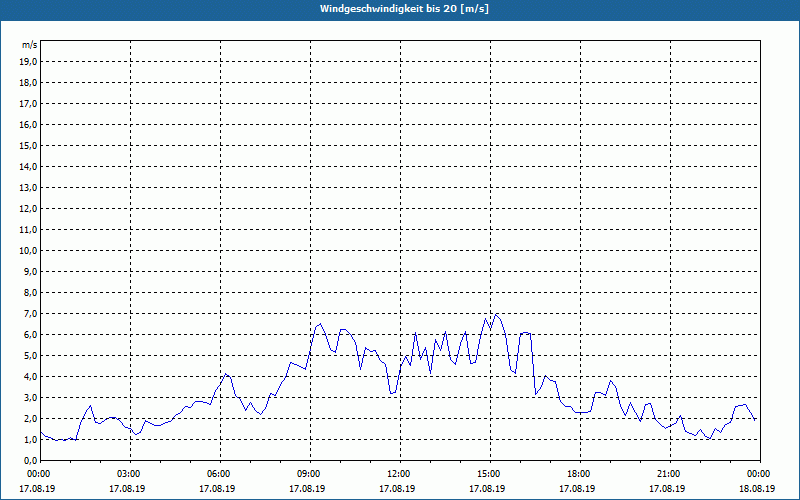Click the "00:00" label above 18.08.19
Image resolution: width=800 pixels, height=500 pixels.
(760, 474)
